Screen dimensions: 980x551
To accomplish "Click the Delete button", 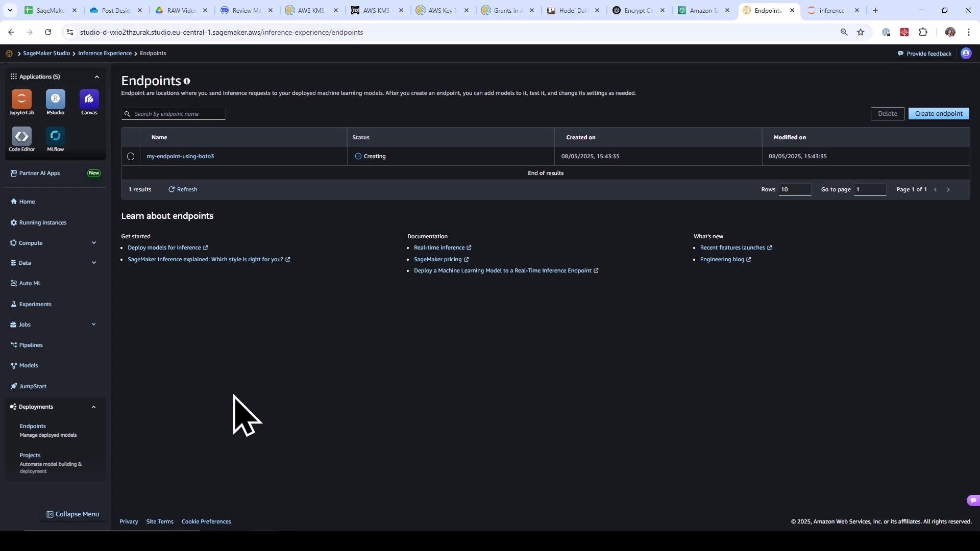I will 887,114.
